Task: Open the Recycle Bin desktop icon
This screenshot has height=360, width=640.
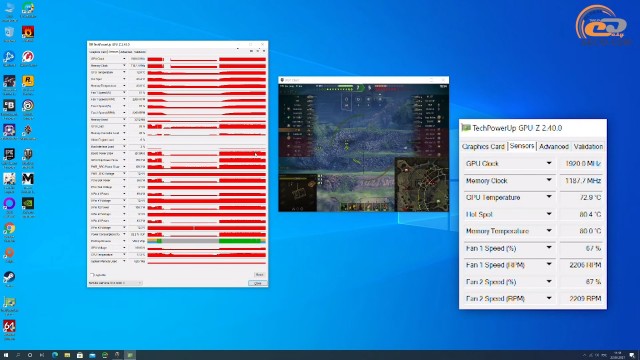Action: click(x=9, y=33)
